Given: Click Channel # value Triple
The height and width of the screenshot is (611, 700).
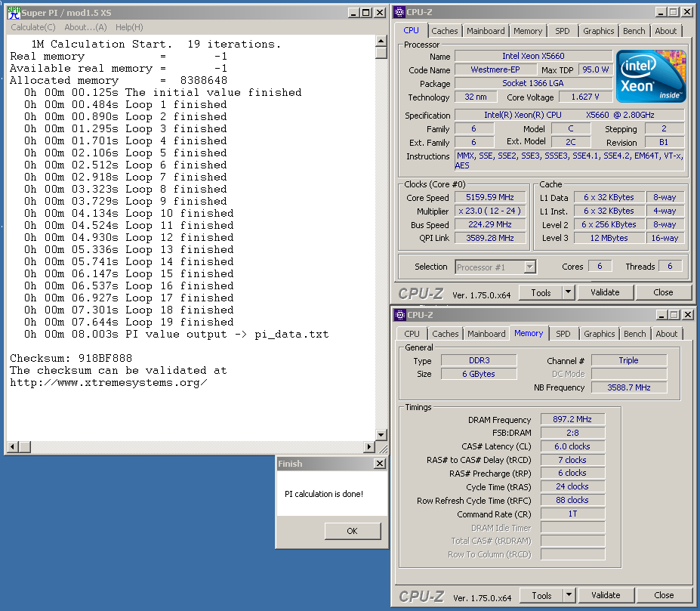Looking at the screenshot, I should coord(628,360).
